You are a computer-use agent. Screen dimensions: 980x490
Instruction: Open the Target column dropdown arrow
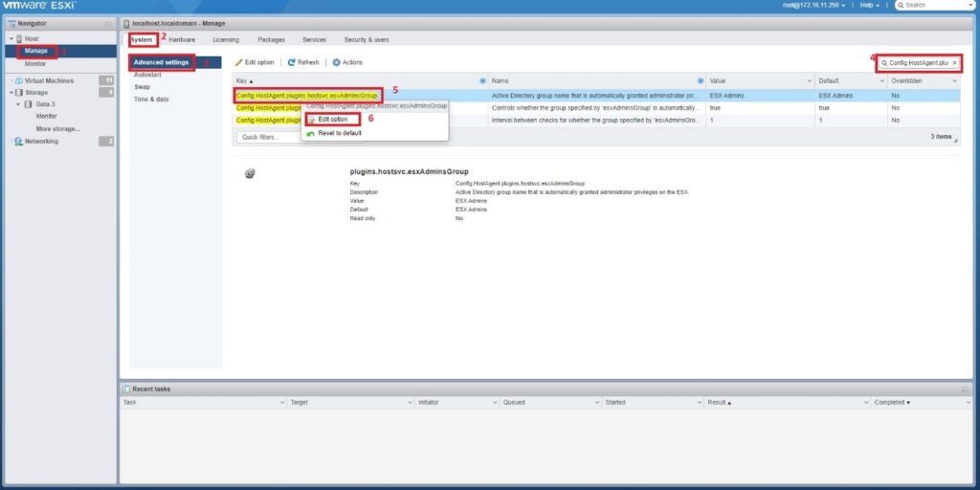pos(408,403)
